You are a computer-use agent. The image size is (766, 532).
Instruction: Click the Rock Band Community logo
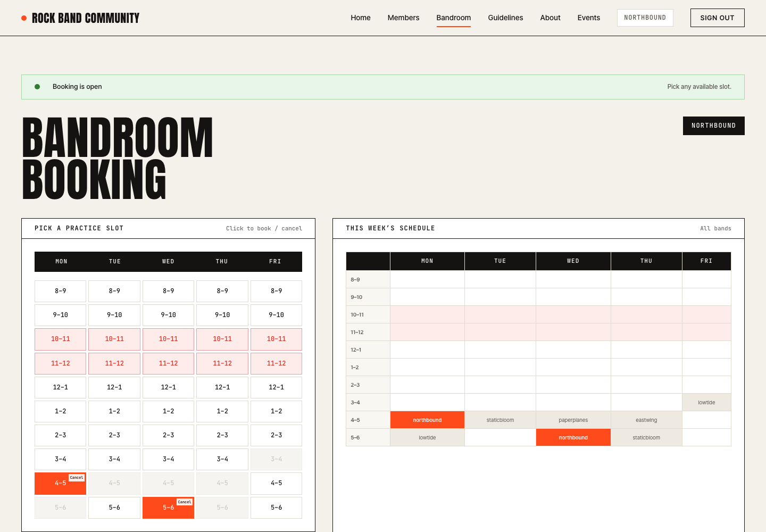[x=80, y=18]
